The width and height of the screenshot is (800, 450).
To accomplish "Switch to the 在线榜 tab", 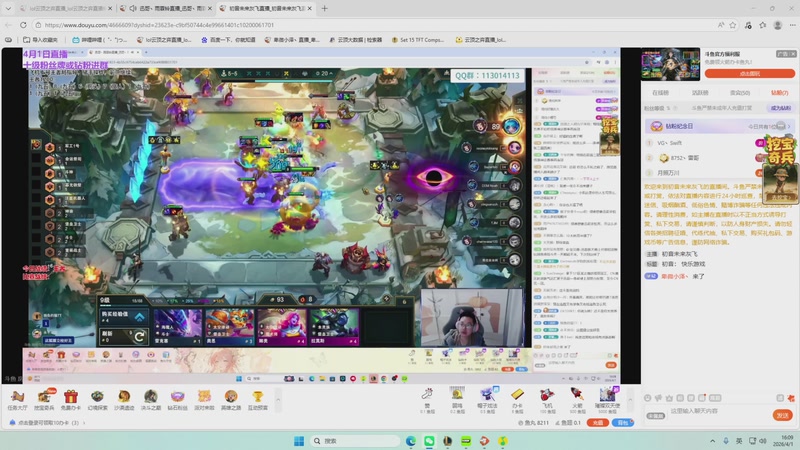I will 660,93.
